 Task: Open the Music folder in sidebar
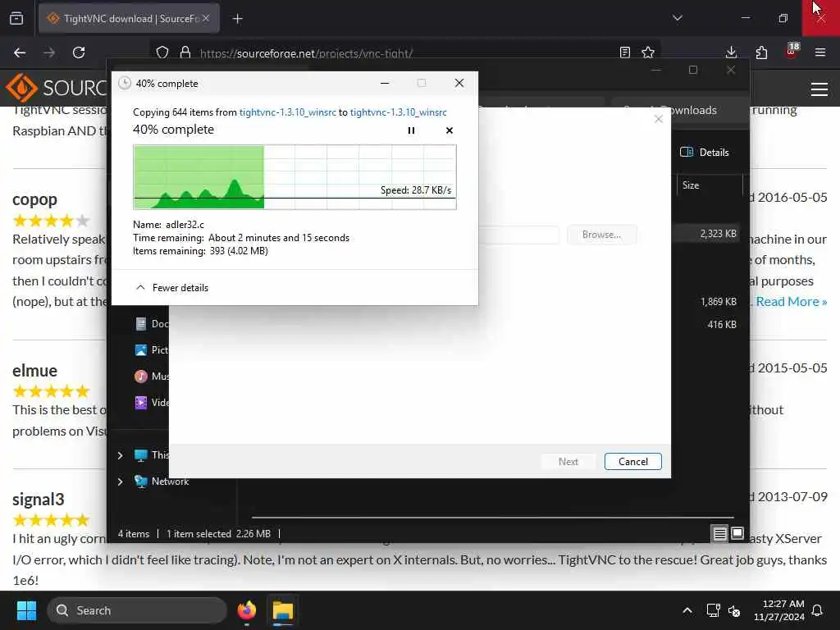[152, 376]
